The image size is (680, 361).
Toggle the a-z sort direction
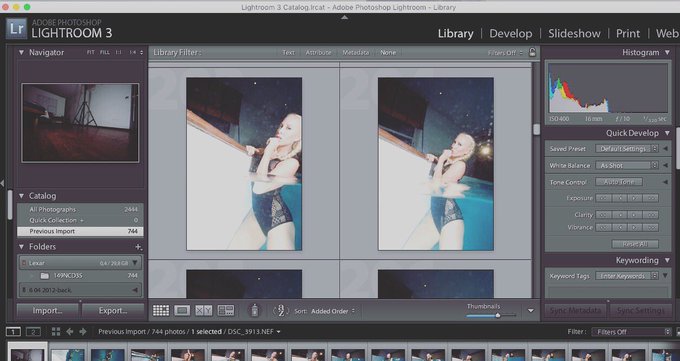coord(281,311)
